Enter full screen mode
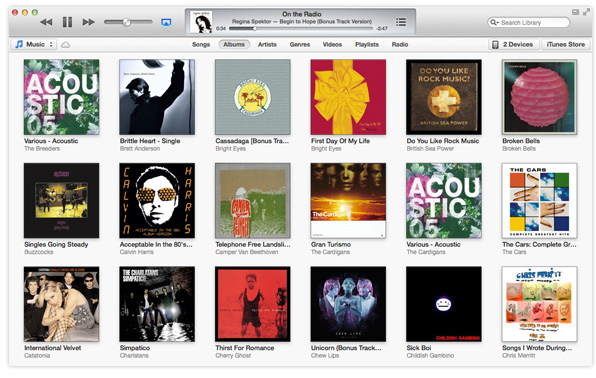Image resolution: width=596 pixels, height=378 pixels. pos(587,13)
